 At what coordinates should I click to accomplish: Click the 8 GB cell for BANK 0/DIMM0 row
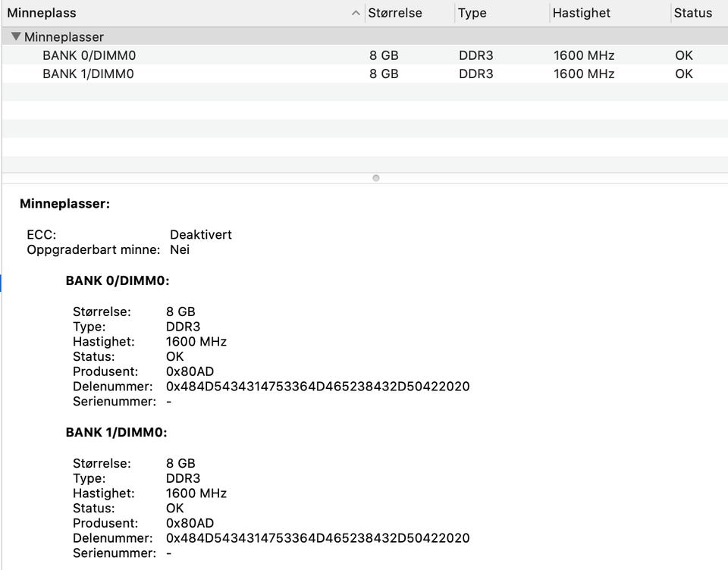[x=384, y=55]
